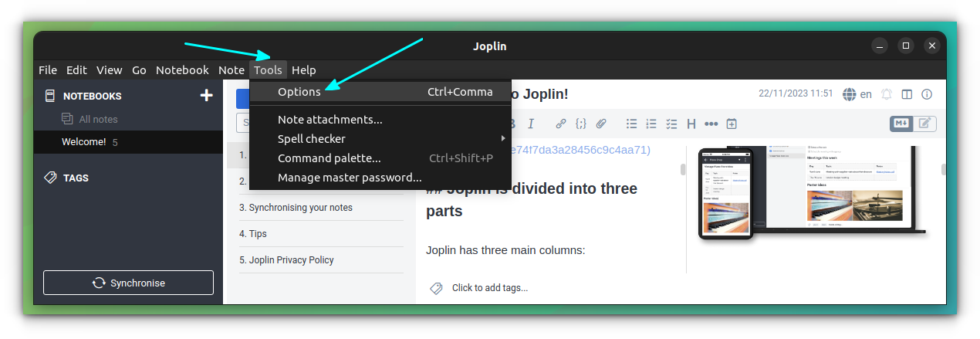Open the Notebook menu
Viewport: 980px width, 339px height.
pos(182,69)
